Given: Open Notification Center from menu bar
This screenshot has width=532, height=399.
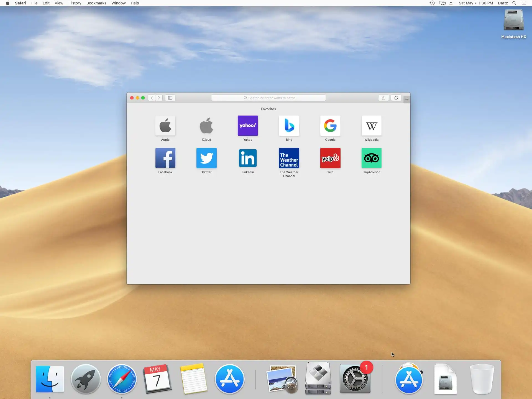Looking at the screenshot, I should 523,3.
